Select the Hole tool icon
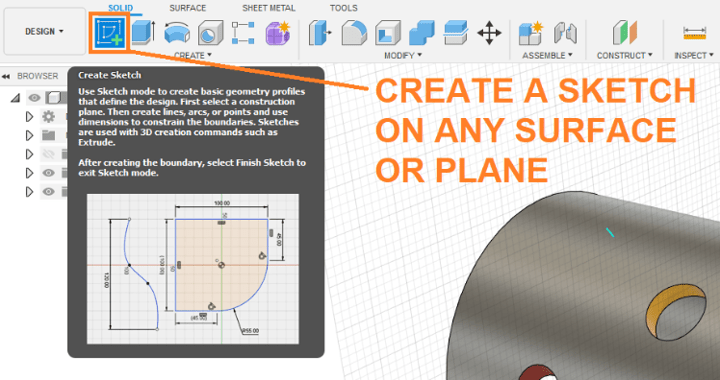 (210, 33)
